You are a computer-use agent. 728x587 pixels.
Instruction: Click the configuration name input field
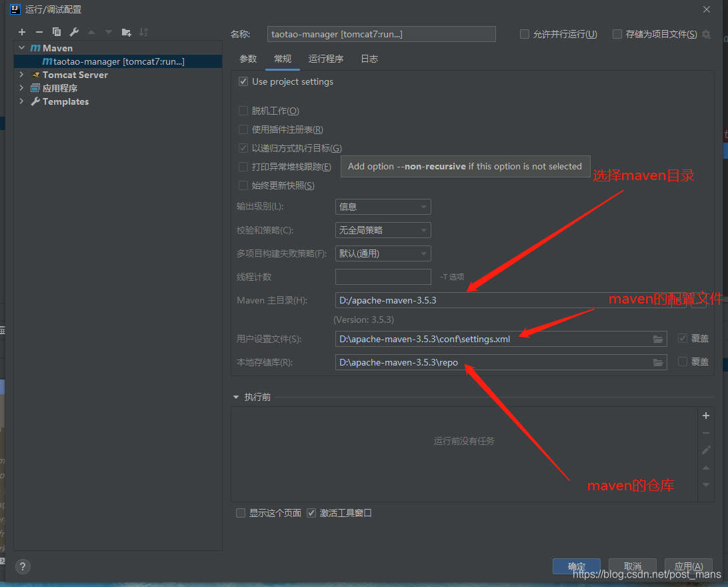pos(380,33)
